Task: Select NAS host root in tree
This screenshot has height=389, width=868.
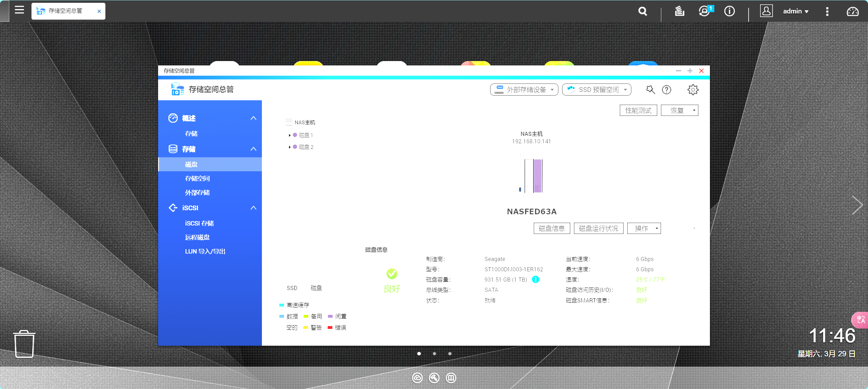Action: tap(300, 122)
